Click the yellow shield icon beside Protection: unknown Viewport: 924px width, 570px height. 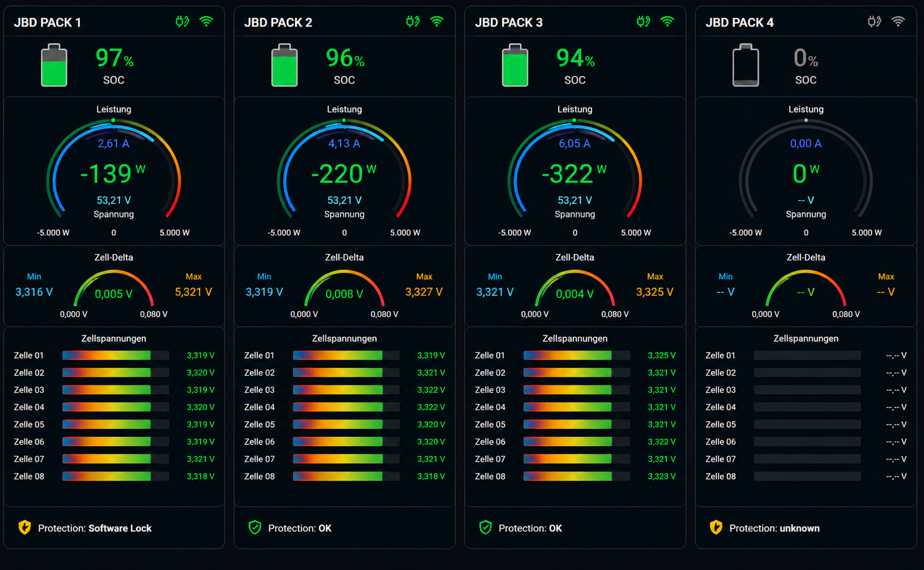click(x=716, y=527)
